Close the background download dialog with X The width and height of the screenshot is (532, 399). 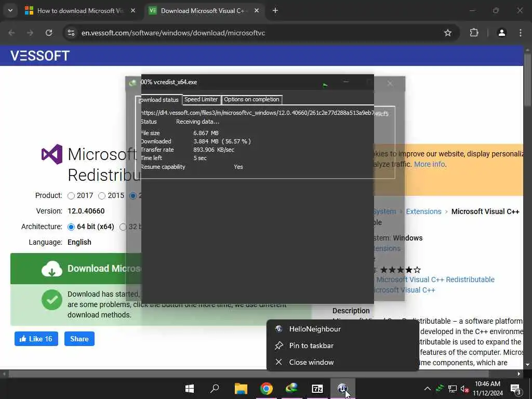(390, 84)
